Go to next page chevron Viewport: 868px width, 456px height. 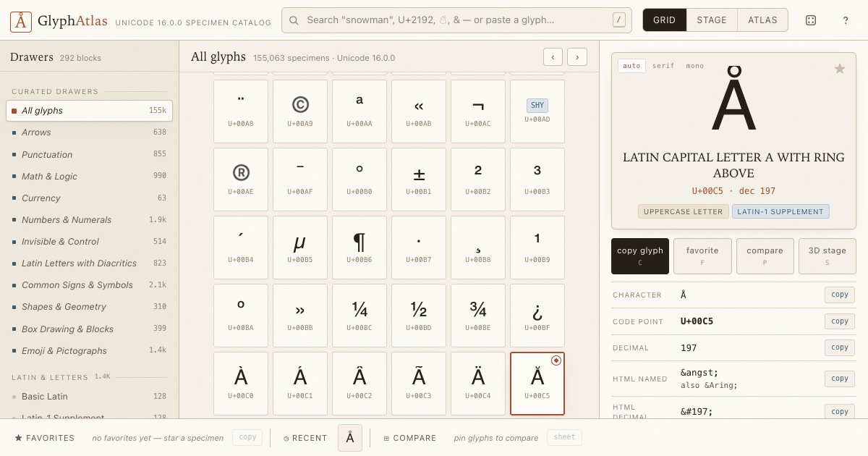[577, 56]
